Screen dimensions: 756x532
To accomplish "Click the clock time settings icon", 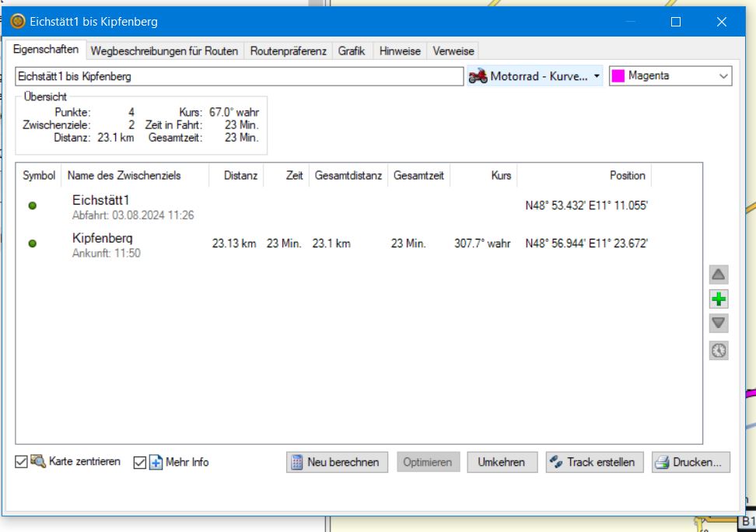I will point(719,351).
